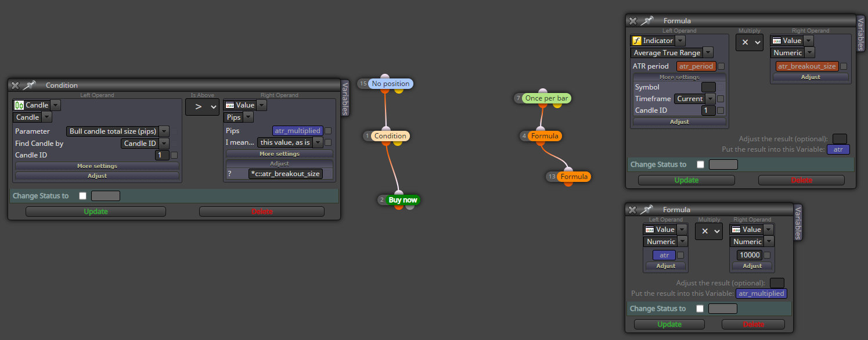The height and width of the screenshot is (340, 868).
Task: Select the Once per bar block
Action: [x=546, y=98]
